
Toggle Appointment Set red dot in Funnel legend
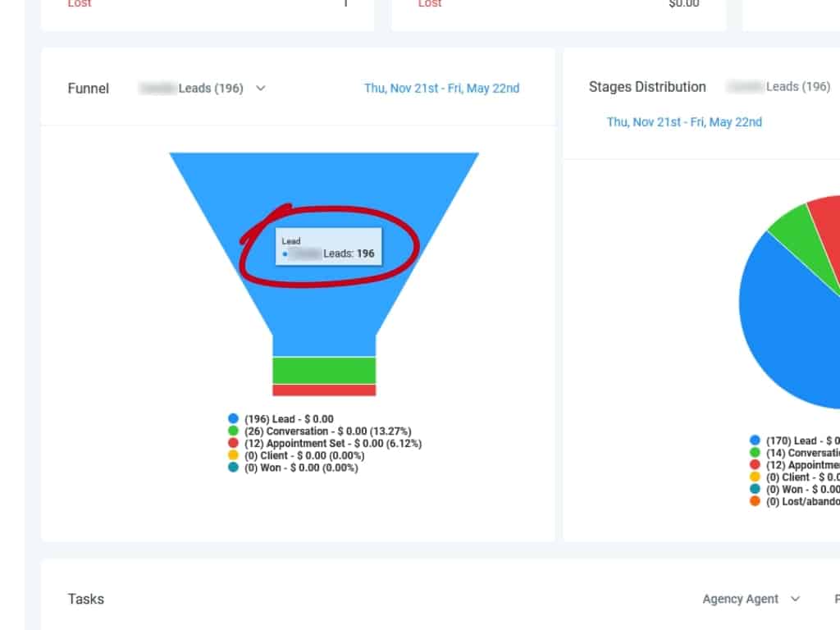[234, 444]
